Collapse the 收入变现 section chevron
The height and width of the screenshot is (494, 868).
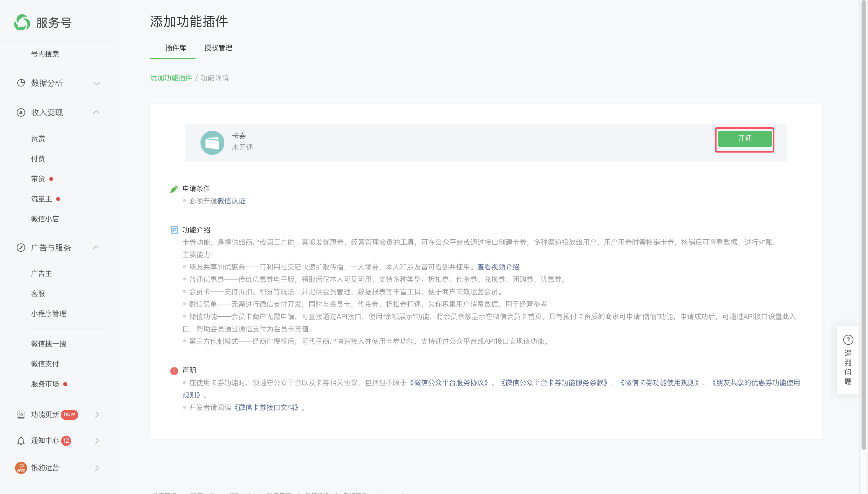tap(96, 112)
